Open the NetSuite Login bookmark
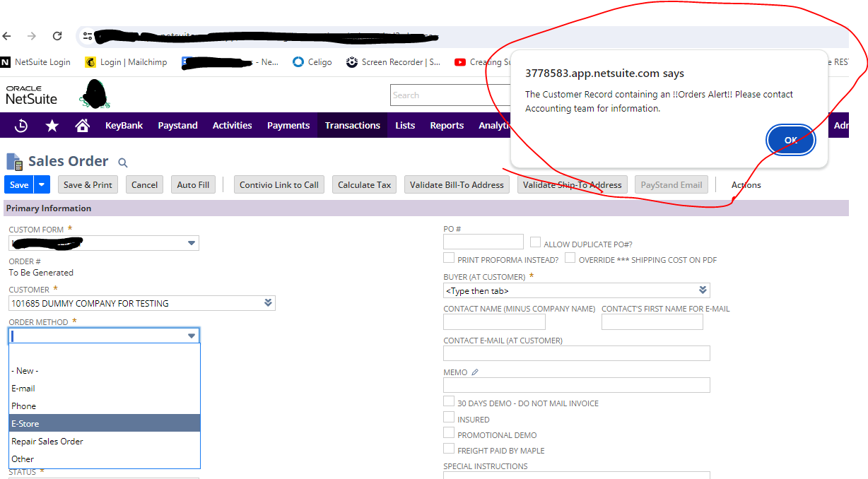 (x=36, y=62)
